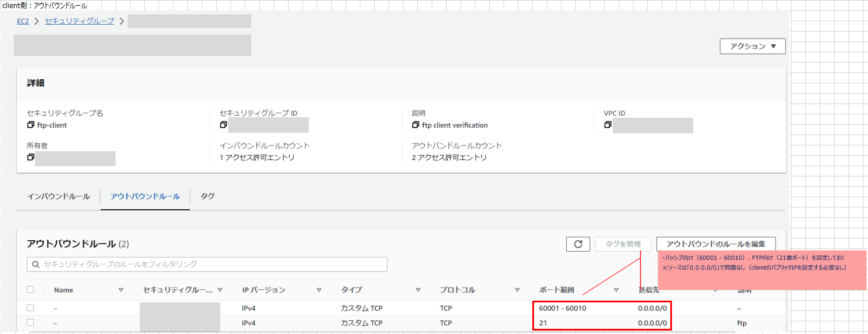The image size is (868, 334).
Task: Click the ftp description in the port 21 row
Action: click(x=742, y=323)
